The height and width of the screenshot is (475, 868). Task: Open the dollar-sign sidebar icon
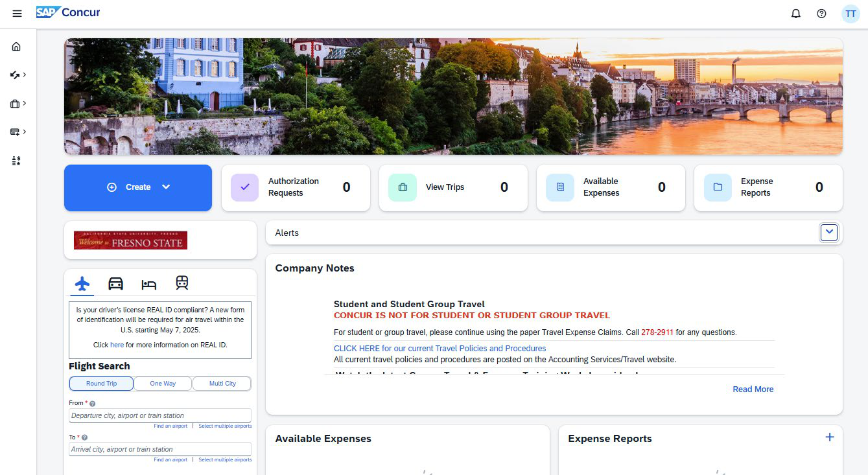[x=16, y=161]
